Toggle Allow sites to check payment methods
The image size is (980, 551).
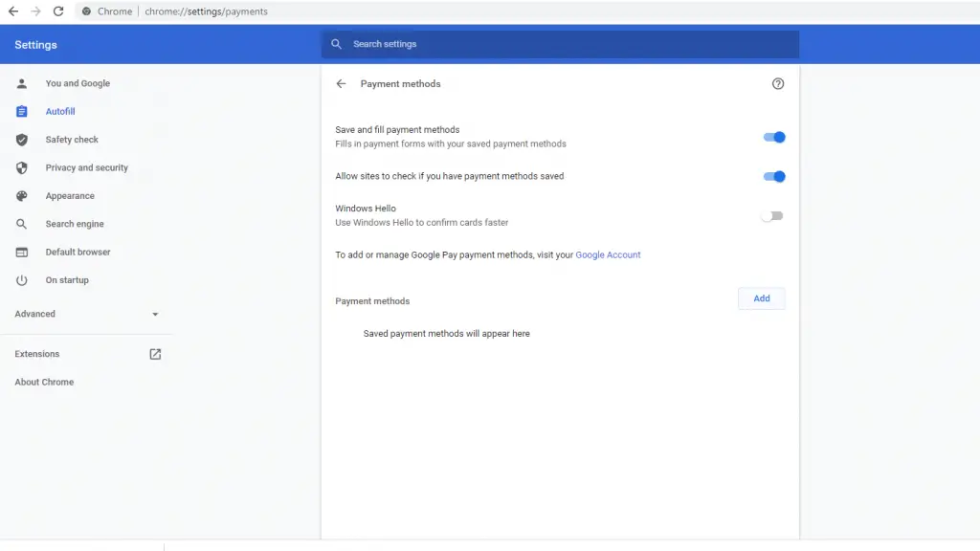773,176
